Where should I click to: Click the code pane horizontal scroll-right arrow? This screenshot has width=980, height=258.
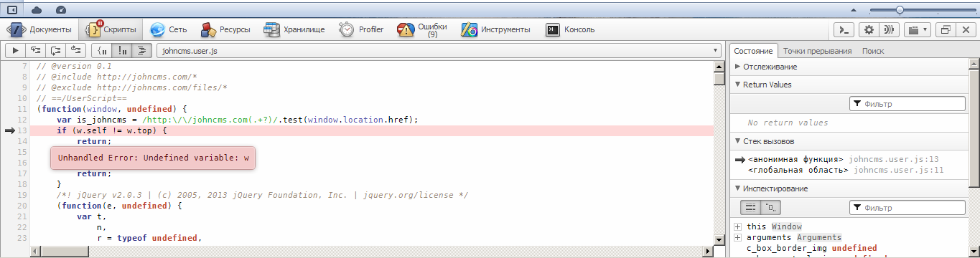coord(709,252)
